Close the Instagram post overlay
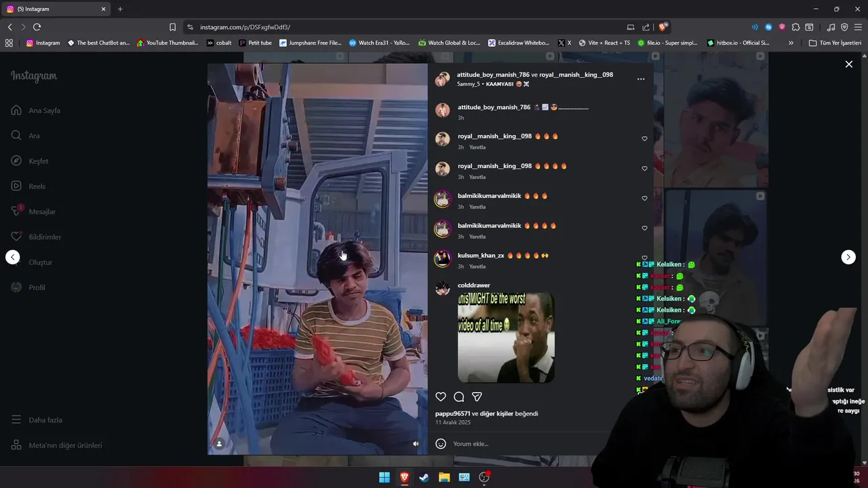 click(x=849, y=64)
